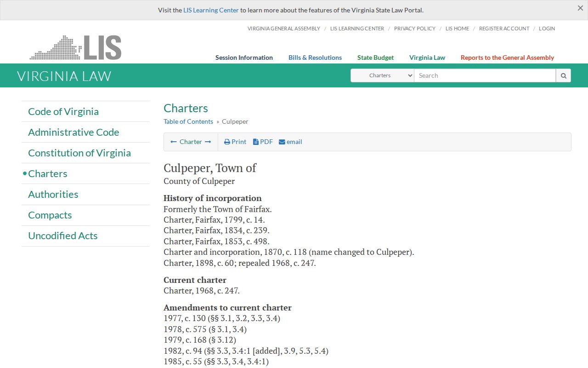Image resolution: width=588 pixels, height=368 pixels.
Task: Open the Session Information menu
Action: pos(244,57)
